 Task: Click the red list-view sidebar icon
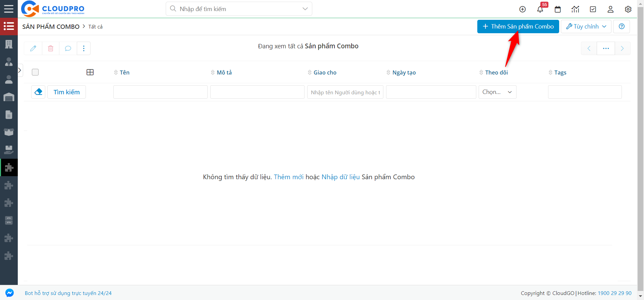(x=9, y=26)
